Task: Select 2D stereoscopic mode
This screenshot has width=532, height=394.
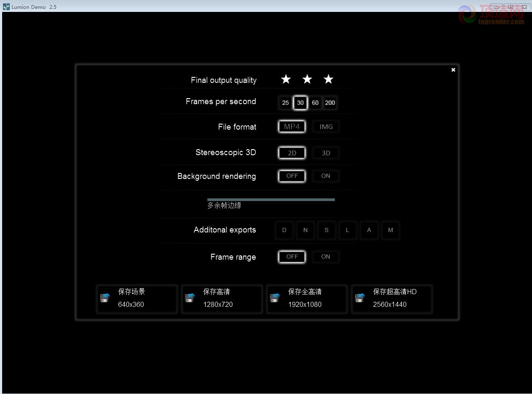Action: click(292, 153)
